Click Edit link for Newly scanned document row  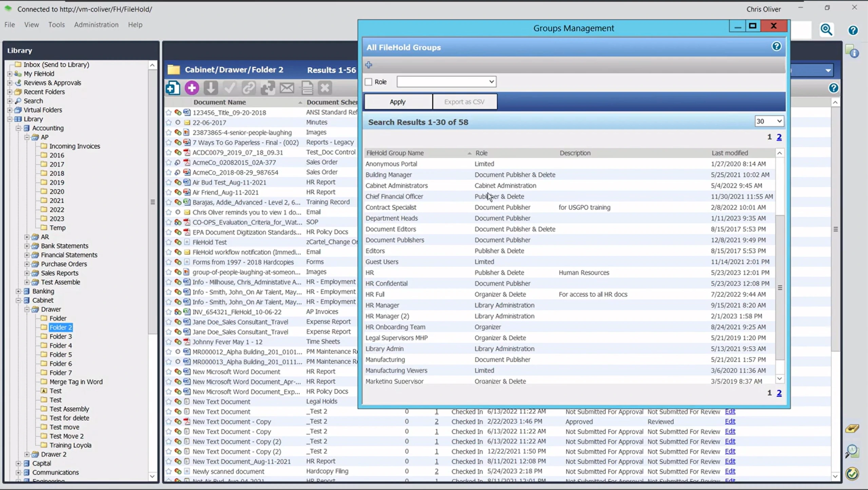[730, 471]
